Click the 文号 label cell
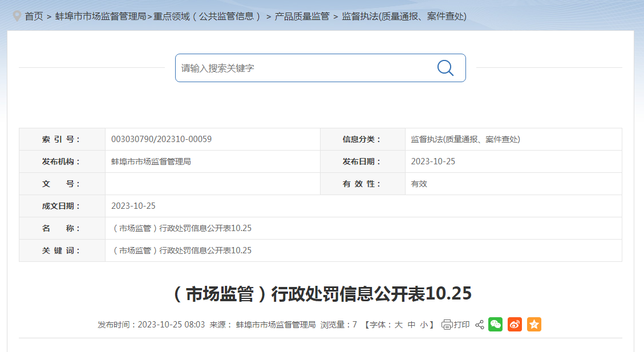 62,184
